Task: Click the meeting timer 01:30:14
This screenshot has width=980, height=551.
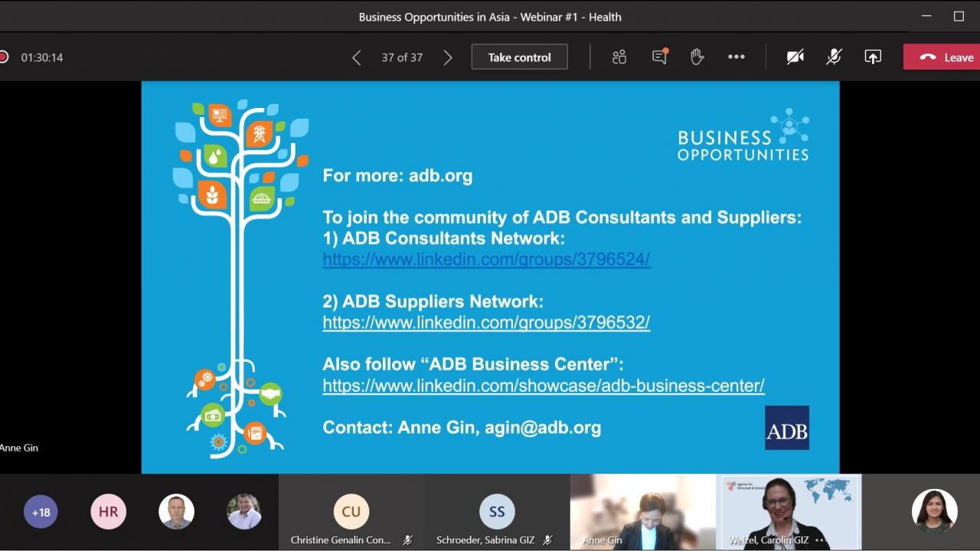Action: click(42, 57)
